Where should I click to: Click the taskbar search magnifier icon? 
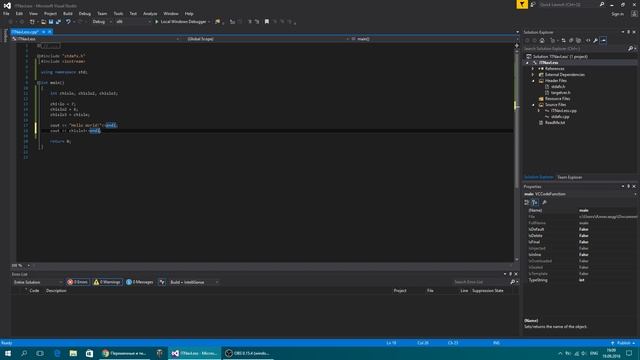coord(24,353)
